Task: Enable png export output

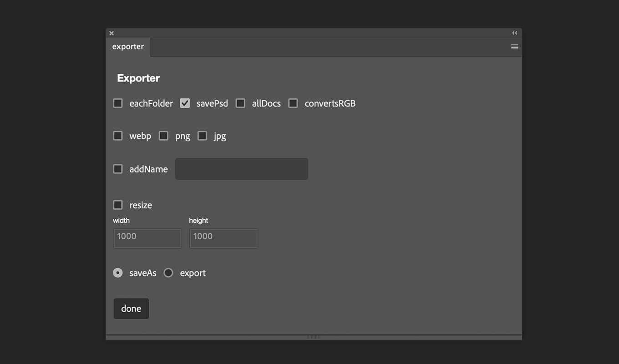Action: [163, 136]
